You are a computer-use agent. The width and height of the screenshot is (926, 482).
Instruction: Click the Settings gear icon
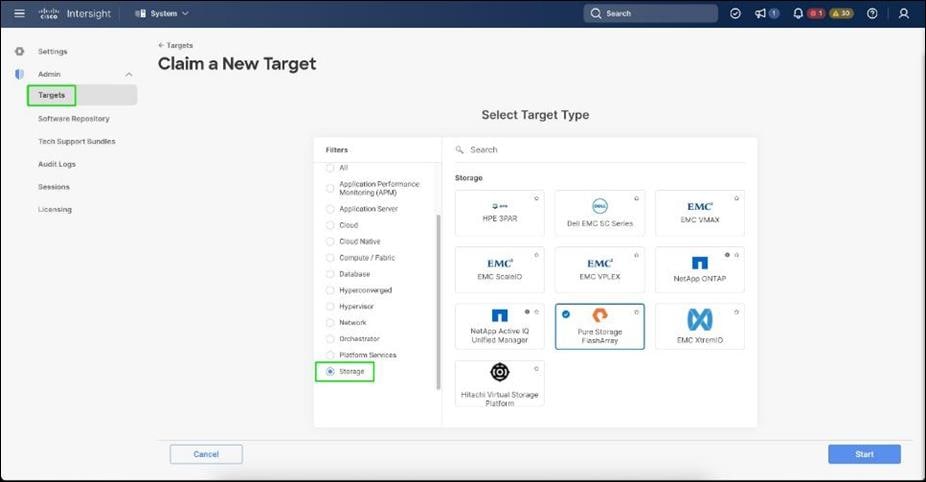tap(19, 51)
